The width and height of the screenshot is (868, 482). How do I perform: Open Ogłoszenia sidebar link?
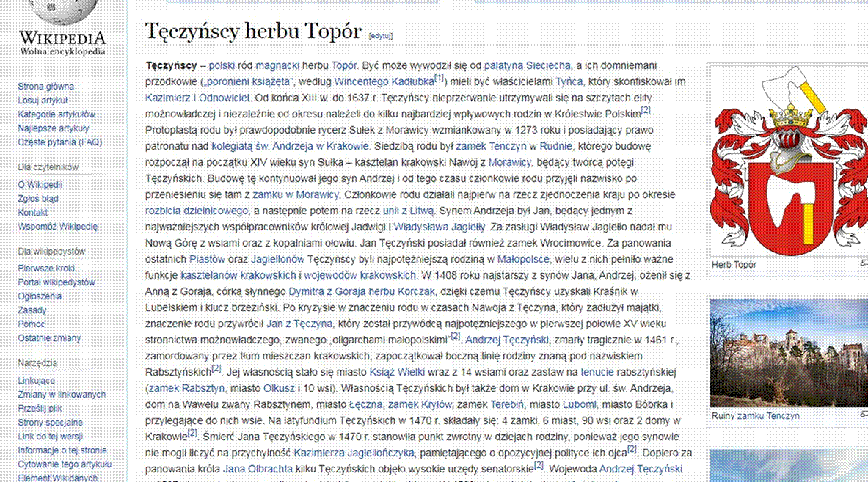(x=40, y=296)
